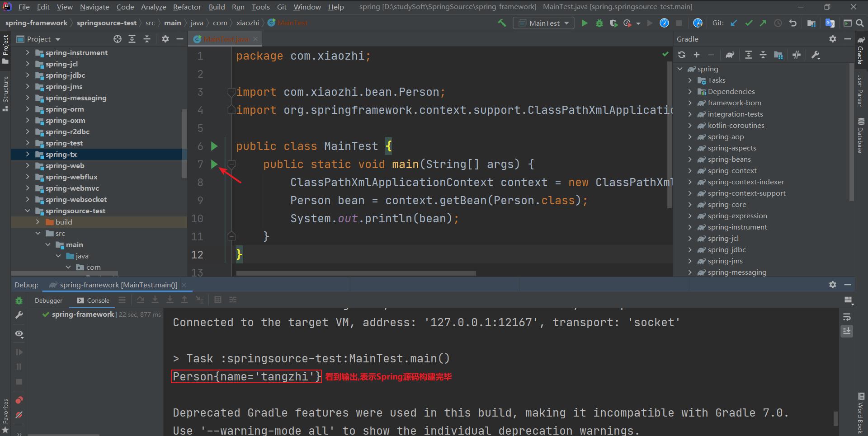Open the Refactor menu
The image size is (868, 436).
(187, 7)
